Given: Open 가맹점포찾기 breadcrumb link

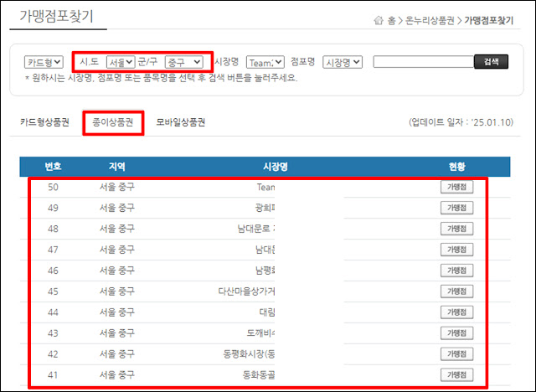Looking at the screenshot, I should coord(488,20).
